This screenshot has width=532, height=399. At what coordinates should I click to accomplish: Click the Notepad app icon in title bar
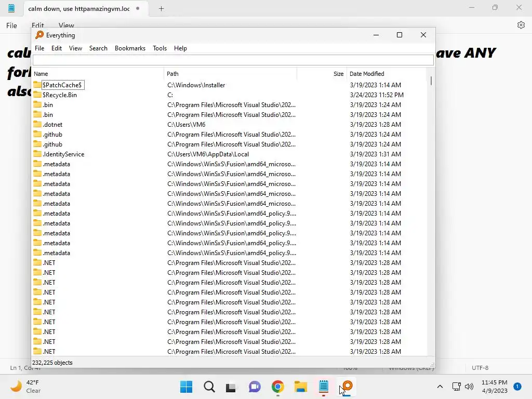(x=11, y=8)
